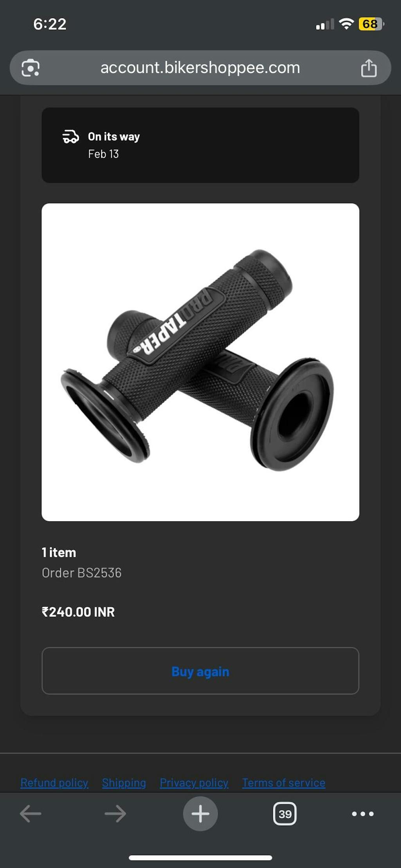401x868 pixels.
Task: Open the three-dot browser menu
Action: (x=363, y=814)
